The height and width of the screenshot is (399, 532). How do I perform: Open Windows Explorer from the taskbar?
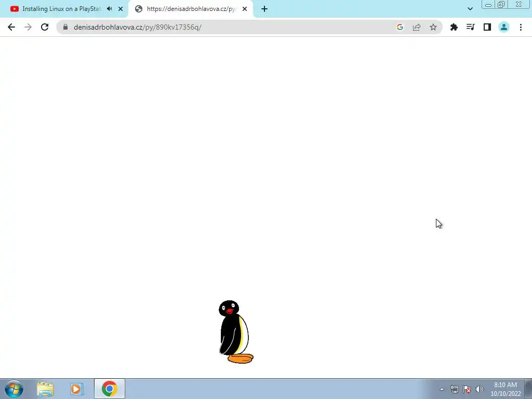click(x=45, y=389)
